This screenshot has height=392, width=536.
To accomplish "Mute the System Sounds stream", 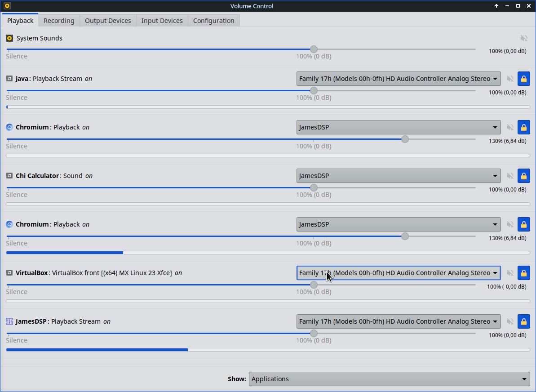I will [524, 38].
